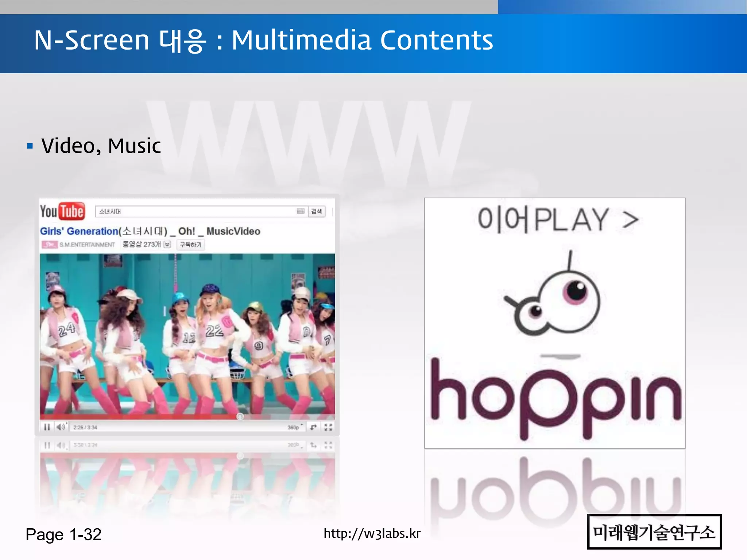Click the 이어PLAY > heading

[x=558, y=220]
